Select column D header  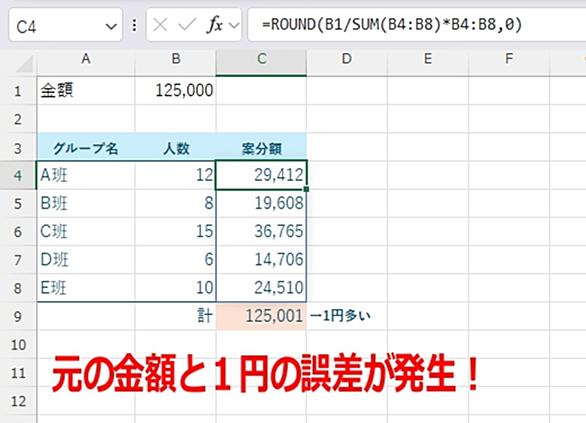coord(347,59)
